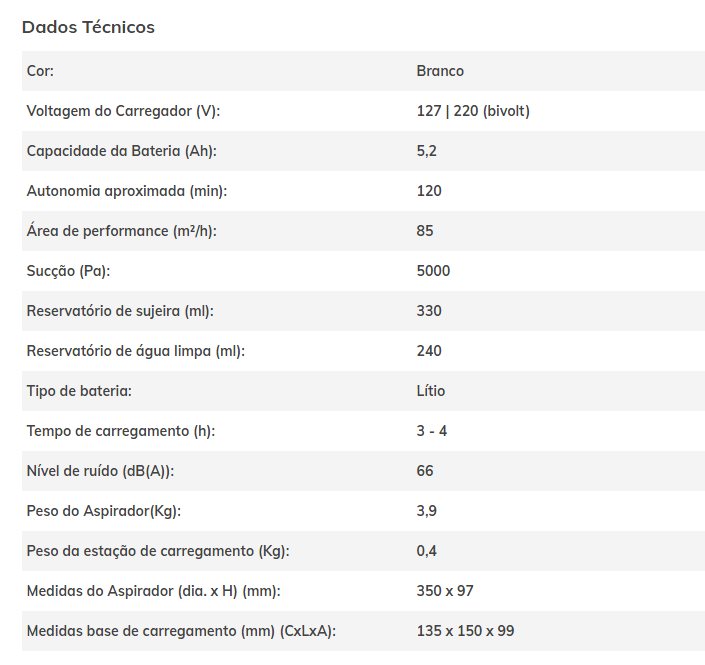The width and height of the screenshot is (705, 665).
Task: Click the 'Lítio' battery type value
Action: (x=431, y=391)
